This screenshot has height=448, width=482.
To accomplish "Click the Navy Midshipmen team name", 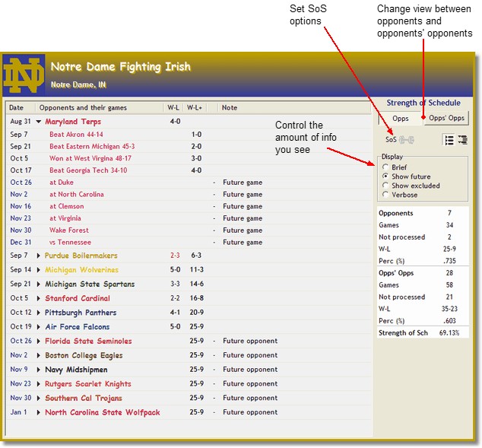I will (x=76, y=370).
